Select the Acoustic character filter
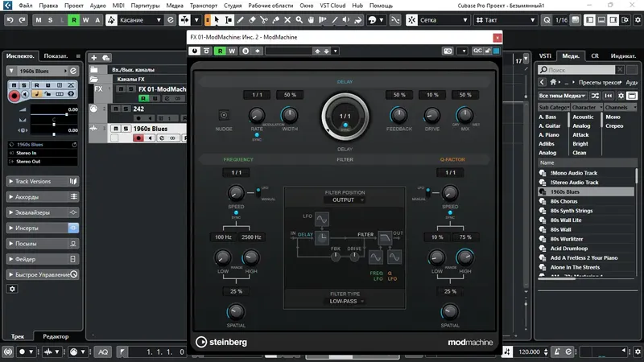 tap(583, 117)
